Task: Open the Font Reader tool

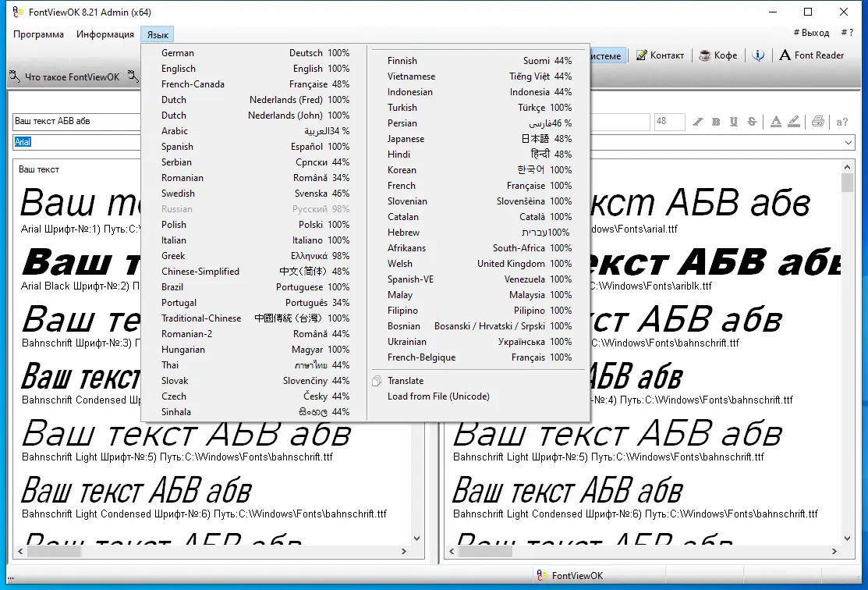Action: coord(812,55)
